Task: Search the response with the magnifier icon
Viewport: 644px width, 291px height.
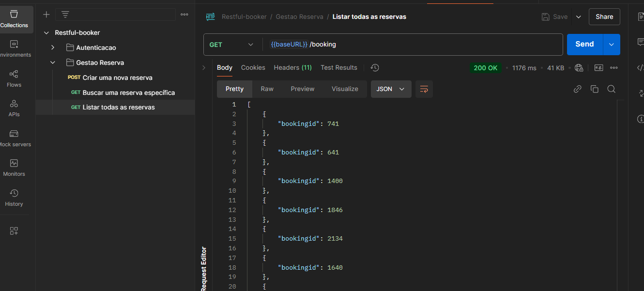Action: pos(611,89)
